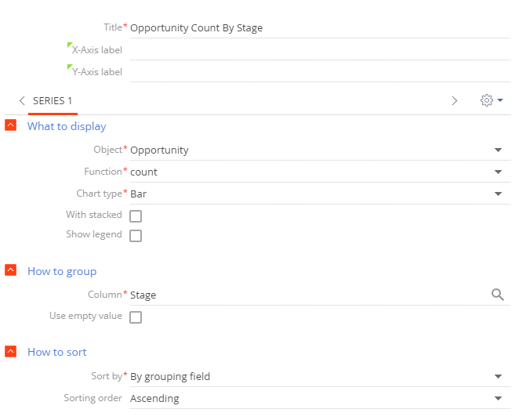Screen dimensions: 519x420
Task: Click the right arrow to scroll series tabs
Action: [455, 100]
